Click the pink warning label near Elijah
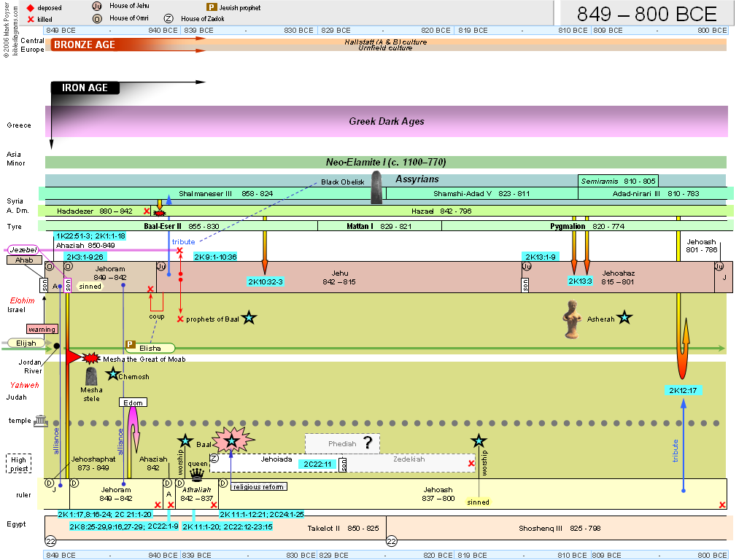Viewport: 747px width, 560px height. coord(42,329)
